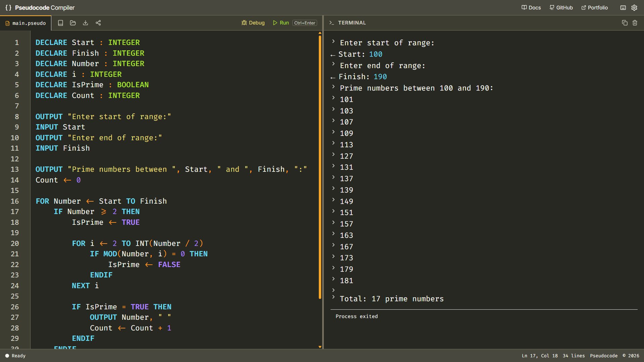Download the code with the download icon
644x362 pixels.
(86, 23)
